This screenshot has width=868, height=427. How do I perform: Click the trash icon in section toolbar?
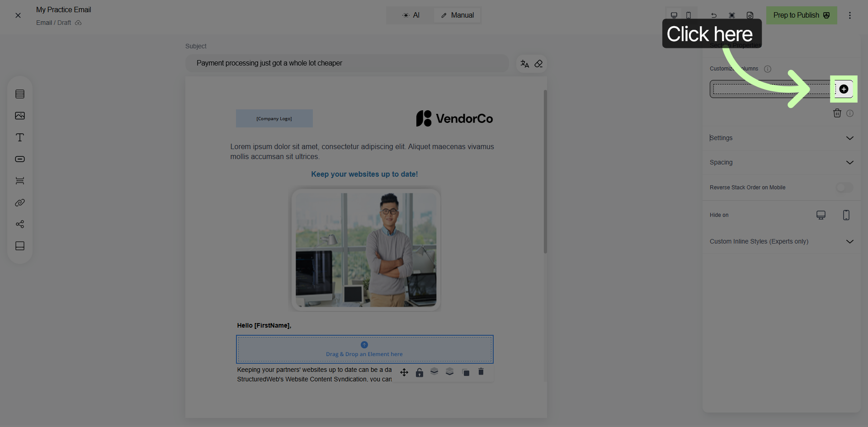click(481, 371)
